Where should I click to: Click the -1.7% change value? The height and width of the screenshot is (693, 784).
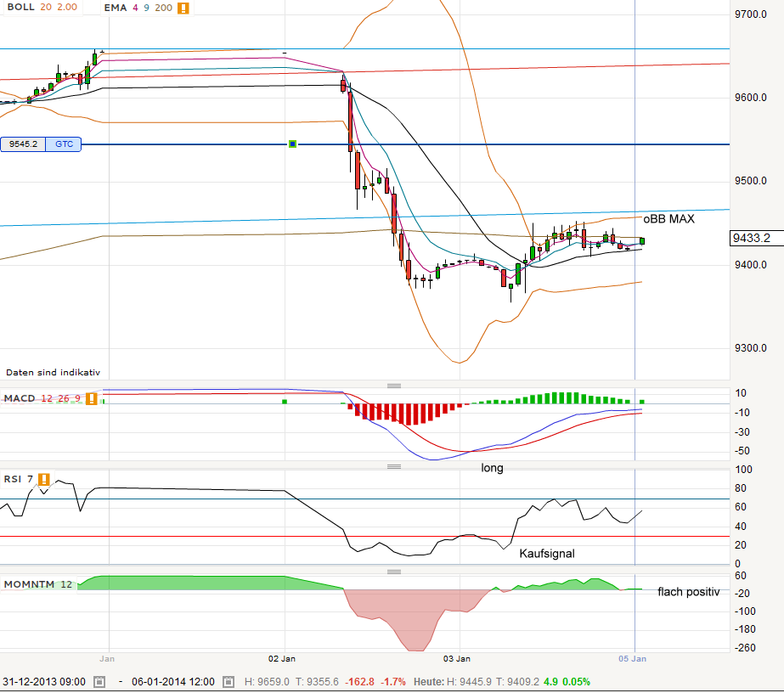[393, 681]
